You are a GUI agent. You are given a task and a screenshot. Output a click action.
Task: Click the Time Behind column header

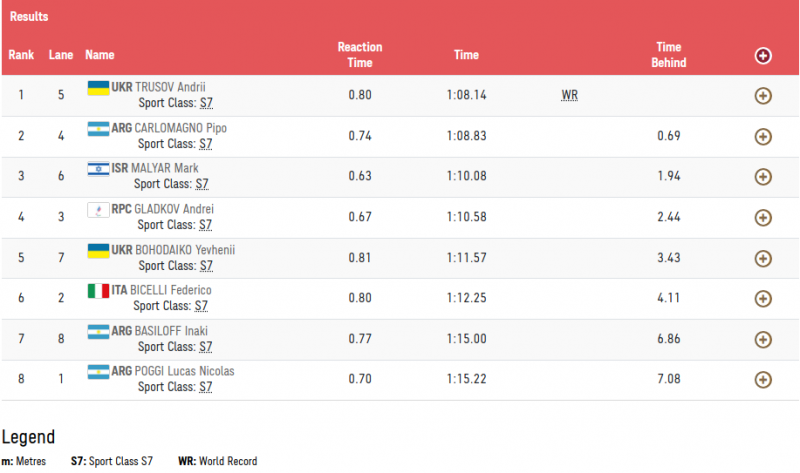pos(669,55)
